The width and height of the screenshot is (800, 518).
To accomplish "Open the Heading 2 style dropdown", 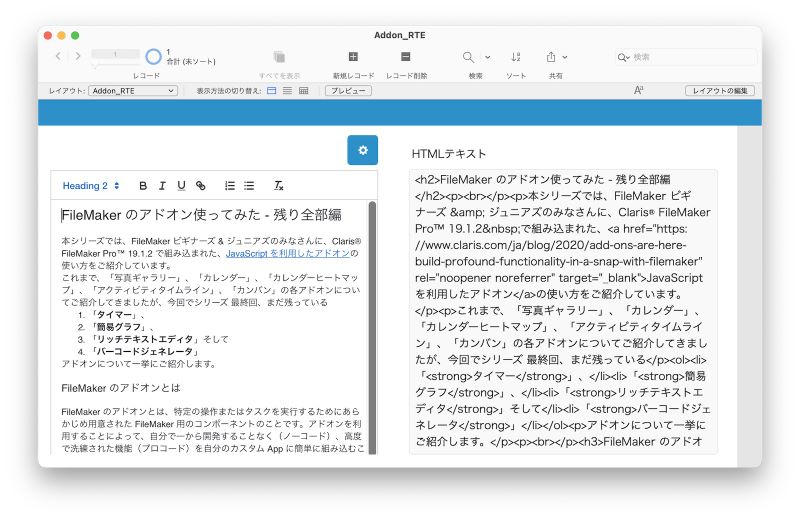I will 91,186.
